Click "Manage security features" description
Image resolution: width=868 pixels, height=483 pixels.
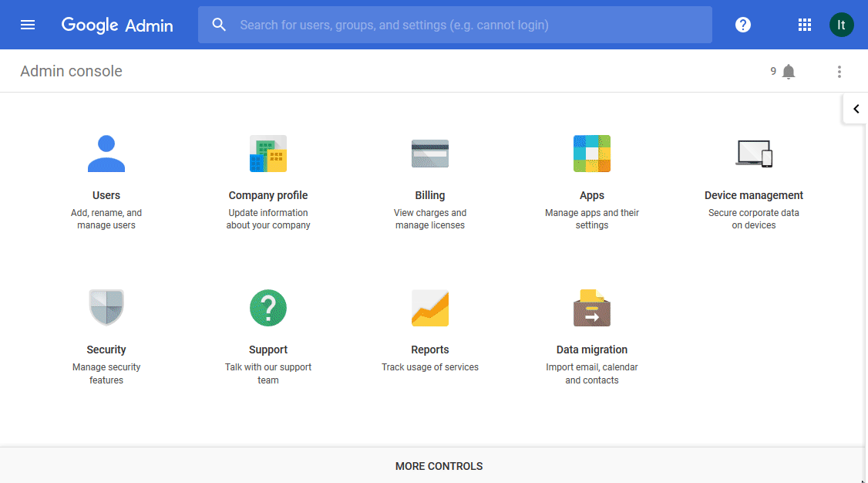pyautogui.click(x=106, y=373)
